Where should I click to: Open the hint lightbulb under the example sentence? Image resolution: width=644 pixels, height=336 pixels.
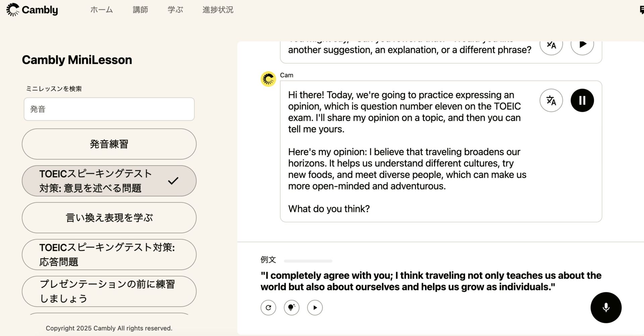(x=291, y=307)
